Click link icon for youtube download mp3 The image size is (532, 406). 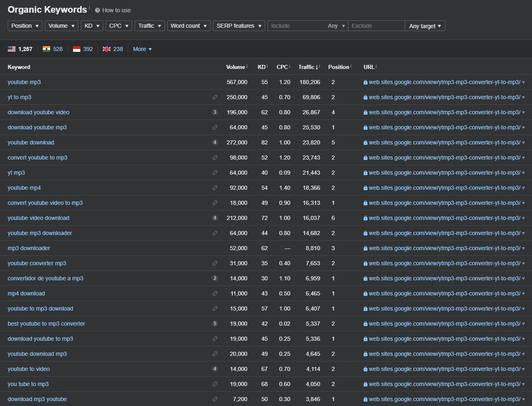[215, 354]
